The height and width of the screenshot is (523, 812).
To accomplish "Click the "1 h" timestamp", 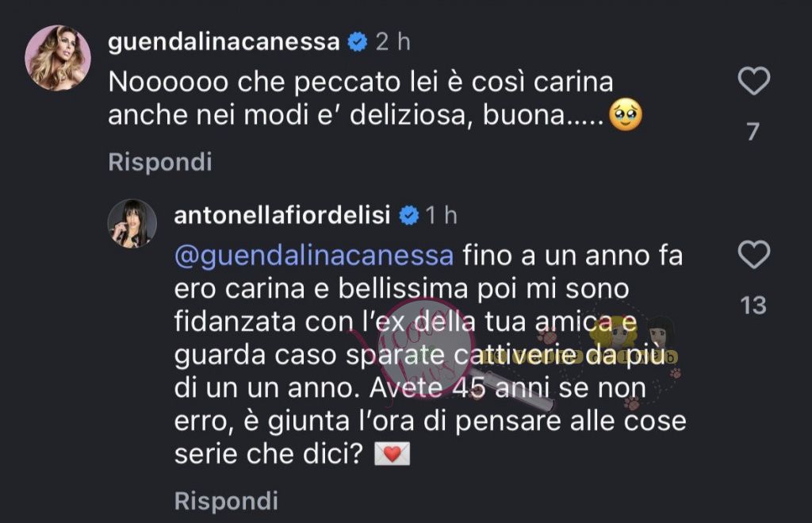I will [x=442, y=214].
